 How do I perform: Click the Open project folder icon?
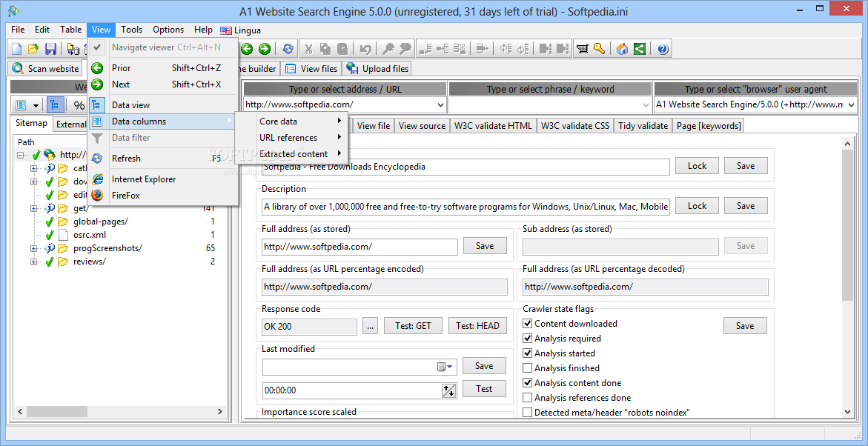(x=33, y=49)
